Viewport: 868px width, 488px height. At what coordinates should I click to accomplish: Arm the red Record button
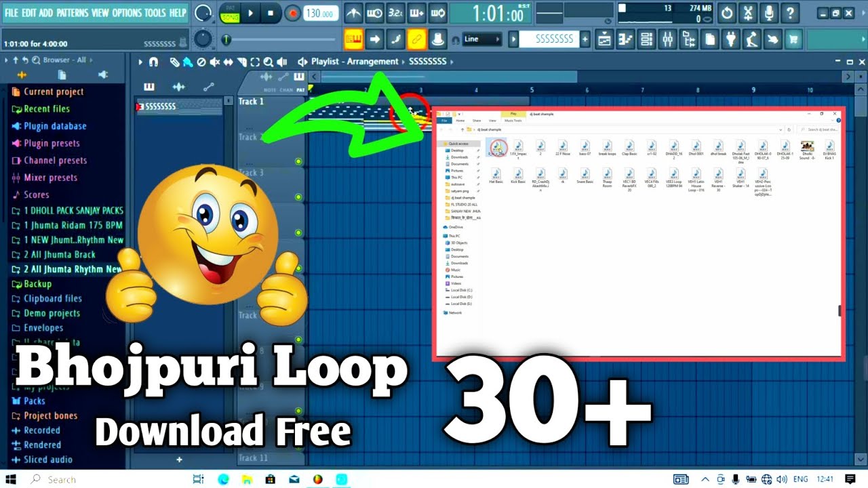[x=293, y=13]
